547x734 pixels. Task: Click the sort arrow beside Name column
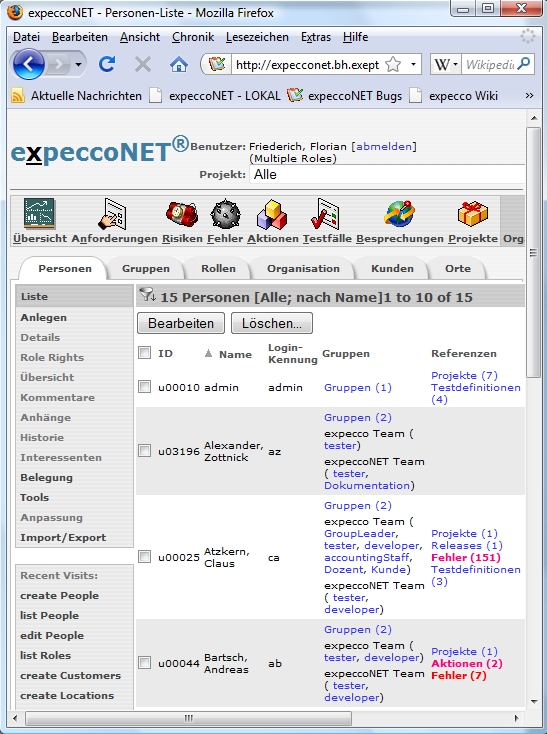click(x=209, y=353)
